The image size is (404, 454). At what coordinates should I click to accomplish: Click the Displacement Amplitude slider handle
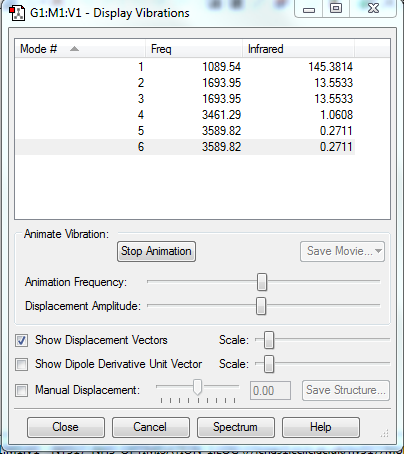(x=261, y=306)
